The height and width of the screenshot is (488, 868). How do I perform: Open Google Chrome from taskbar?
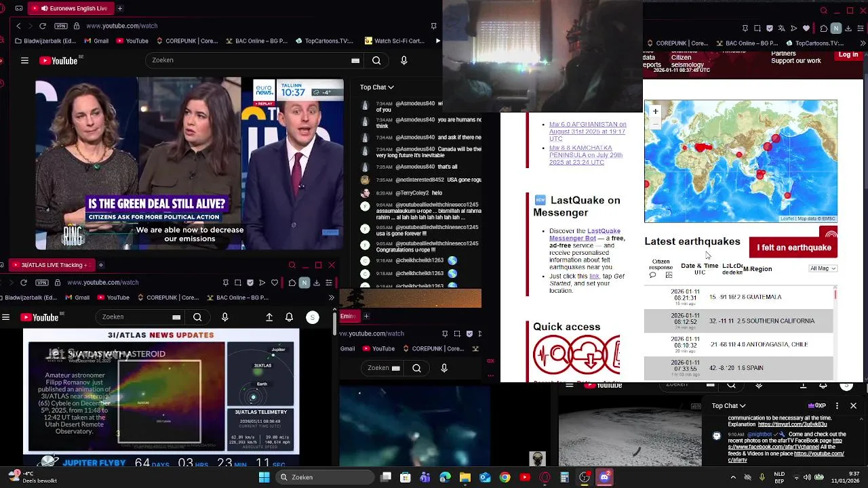pos(505,477)
